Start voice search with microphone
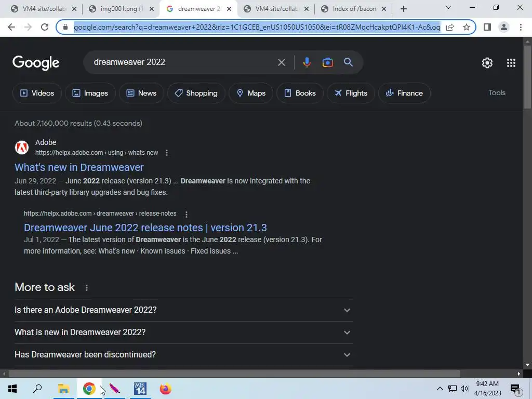 307,62
